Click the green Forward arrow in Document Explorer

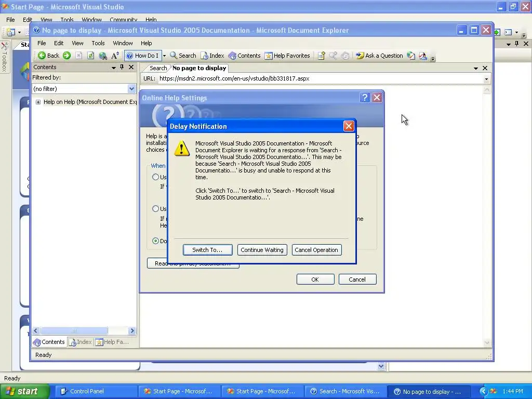pyautogui.click(x=67, y=56)
